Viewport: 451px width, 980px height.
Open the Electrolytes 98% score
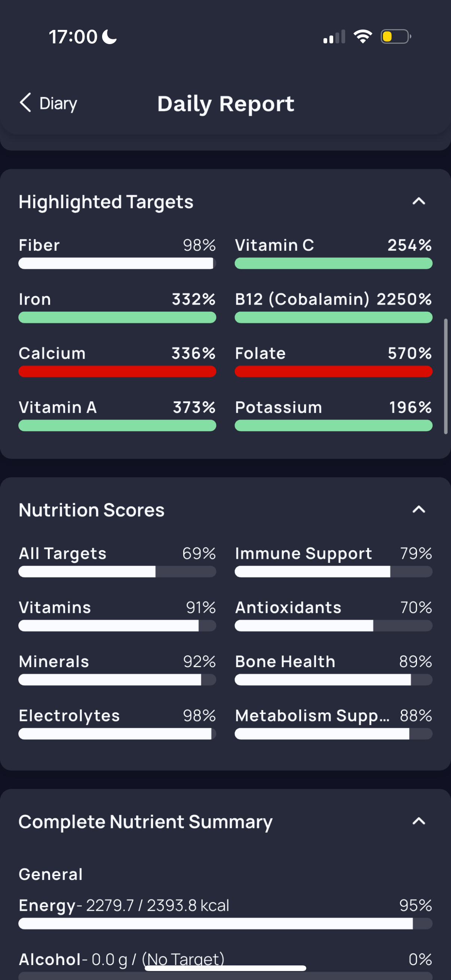point(117,723)
